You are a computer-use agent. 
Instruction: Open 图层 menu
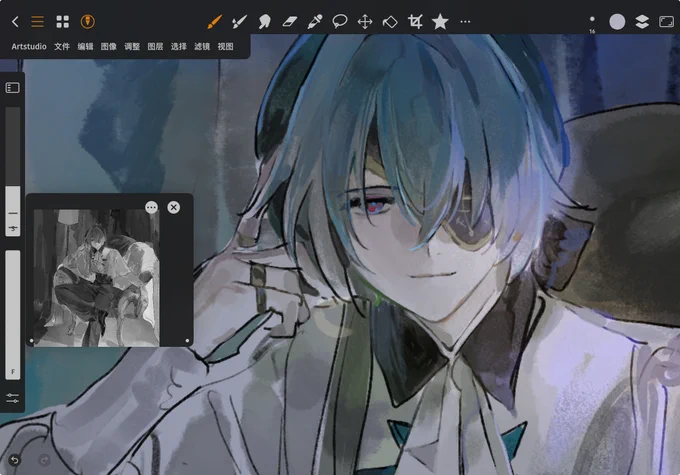coord(155,46)
